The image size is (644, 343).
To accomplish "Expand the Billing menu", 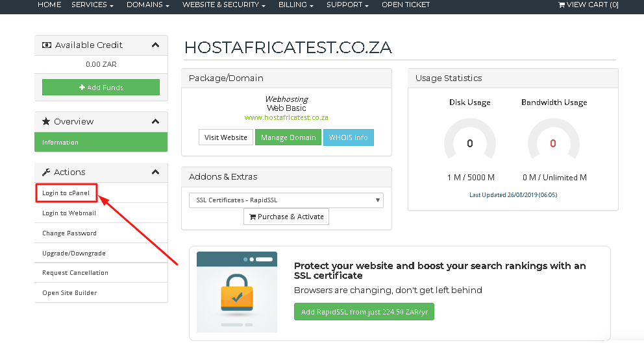I will click(x=296, y=5).
